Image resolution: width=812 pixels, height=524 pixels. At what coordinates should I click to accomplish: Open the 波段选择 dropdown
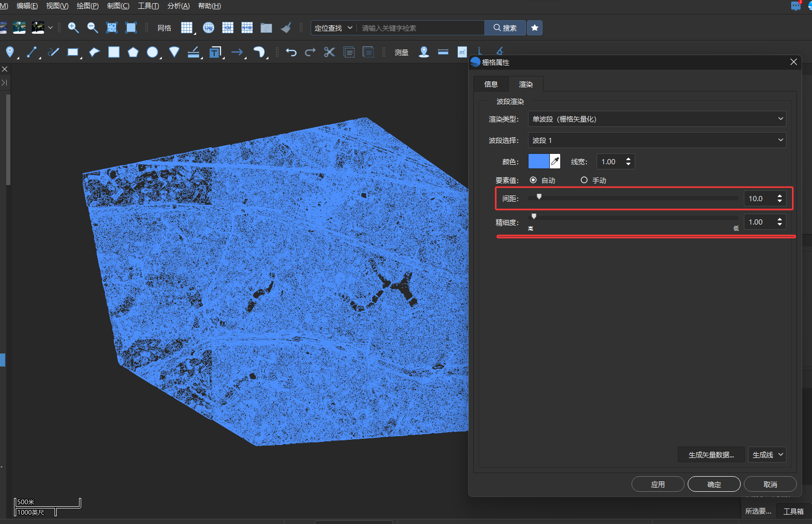657,140
